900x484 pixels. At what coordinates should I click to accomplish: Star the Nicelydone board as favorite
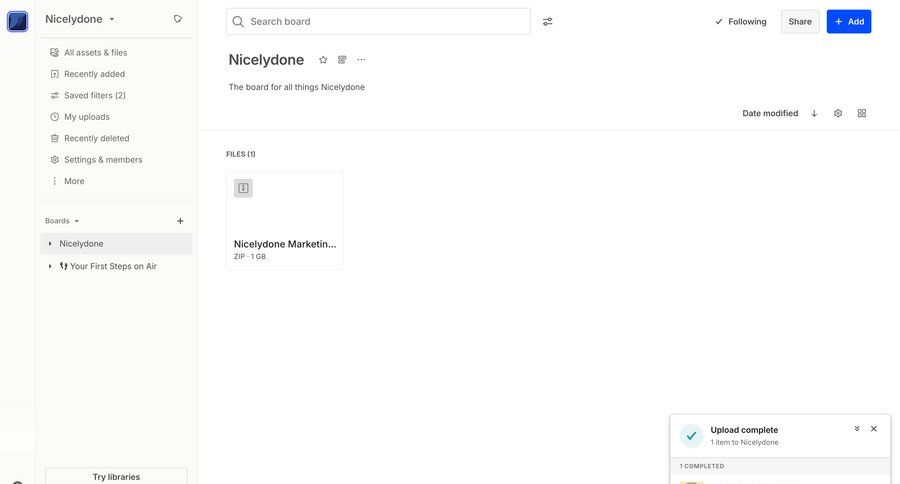tap(323, 60)
